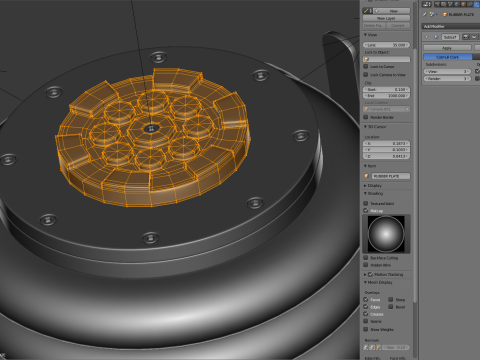The height and width of the screenshot is (360, 480).
Task: Click the Lens value field
Action: point(386,45)
